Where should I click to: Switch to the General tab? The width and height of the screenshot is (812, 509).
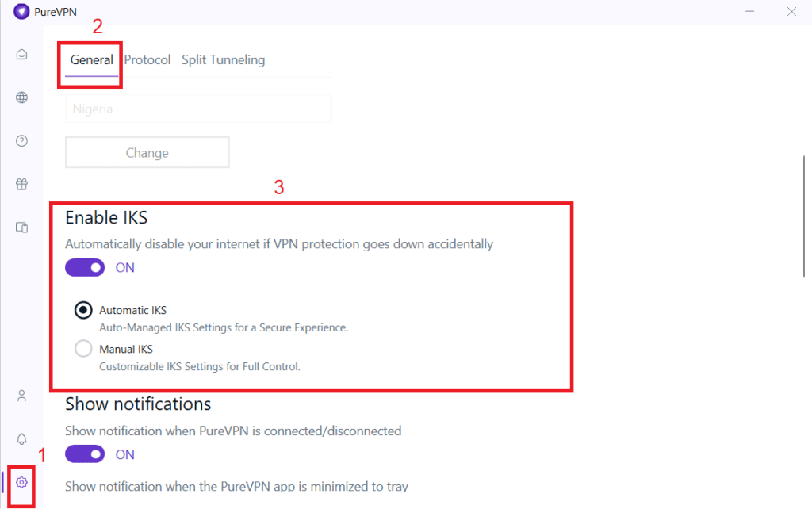[x=92, y=60]
